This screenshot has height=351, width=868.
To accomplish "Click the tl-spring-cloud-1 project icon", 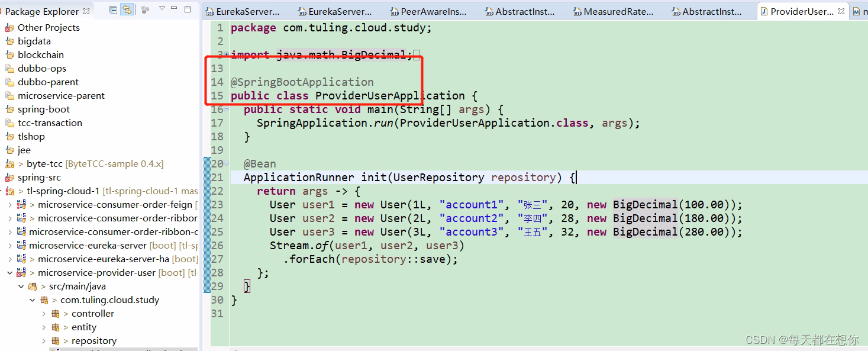I will point(9,191).
